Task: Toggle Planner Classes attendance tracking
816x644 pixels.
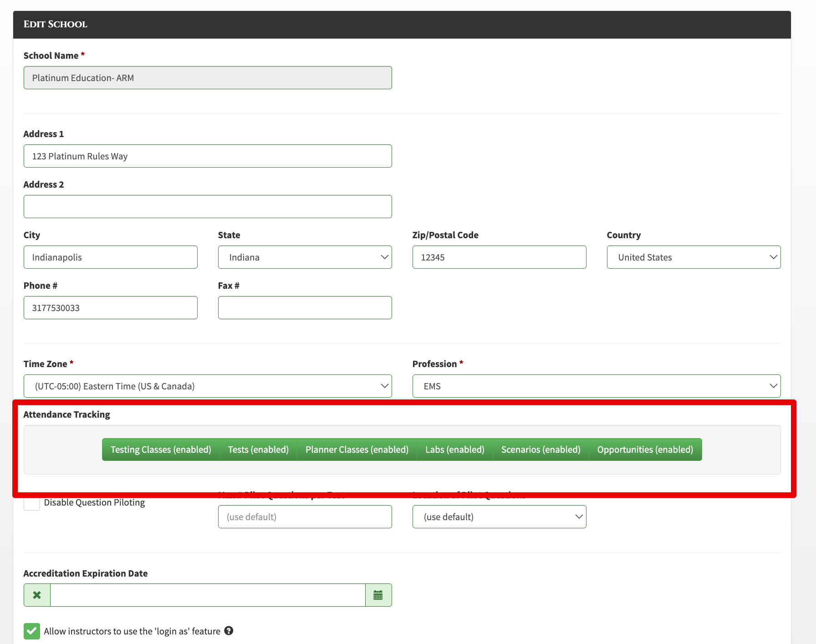Action: coord(357,450)
